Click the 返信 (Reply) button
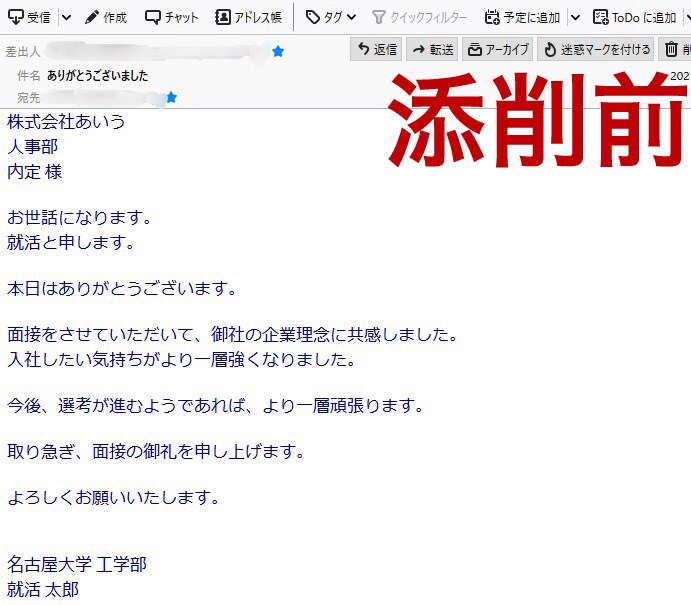This screenshot has width=691, height=605. 376,49
